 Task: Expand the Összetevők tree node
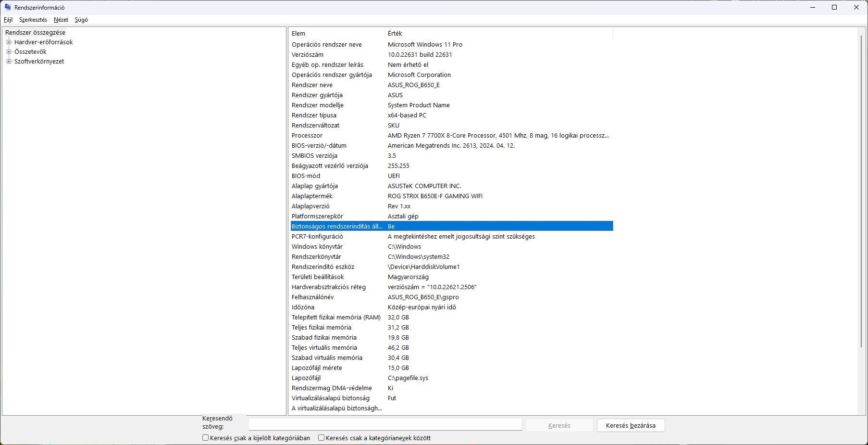pos(9,51)
